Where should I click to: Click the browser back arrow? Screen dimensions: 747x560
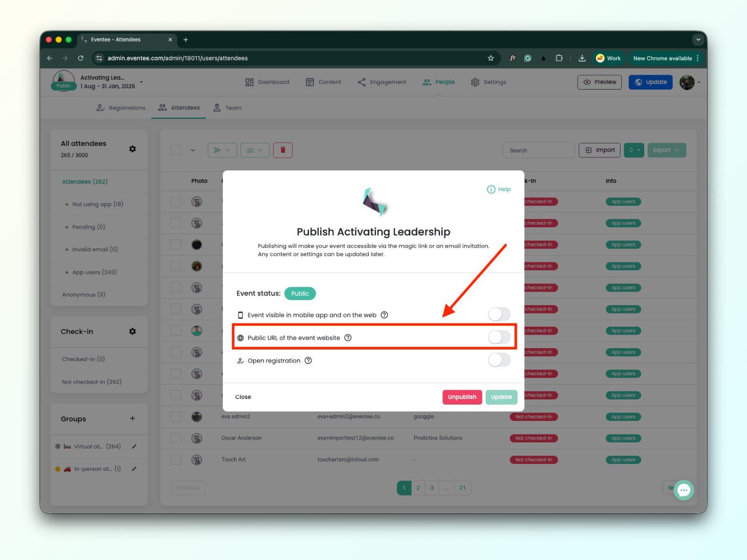[49, 58]
